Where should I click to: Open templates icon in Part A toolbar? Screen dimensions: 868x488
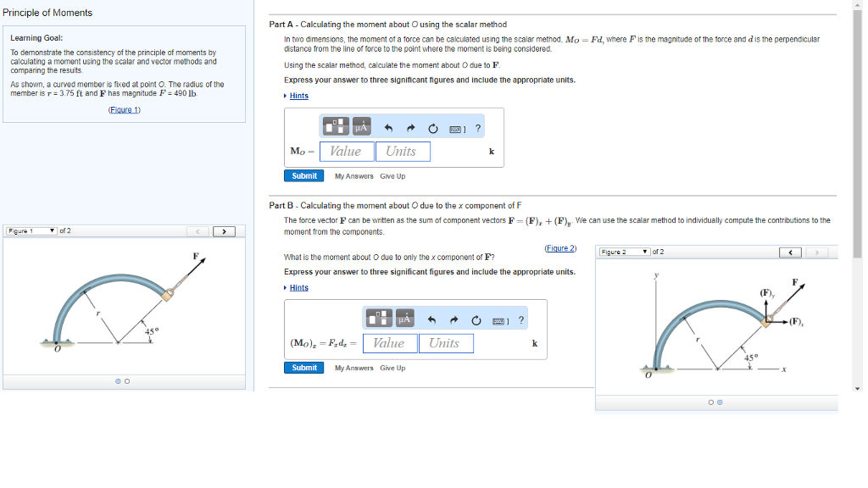point(336,126)
